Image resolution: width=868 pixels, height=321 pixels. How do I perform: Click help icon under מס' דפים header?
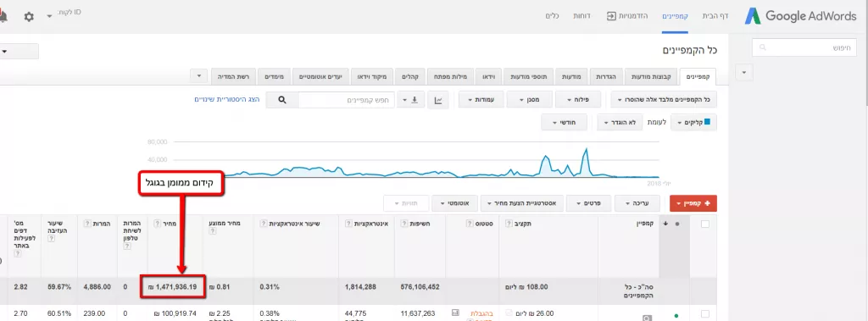coord(18,253)
